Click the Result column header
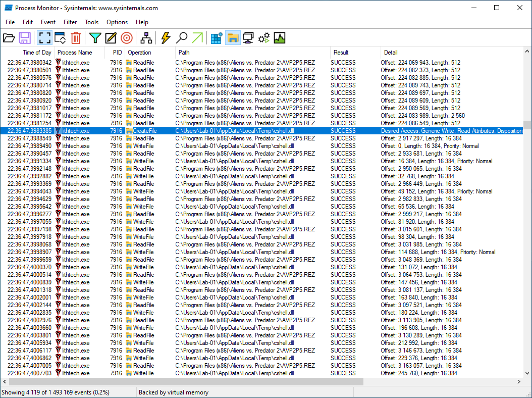 tap(355, 53)
